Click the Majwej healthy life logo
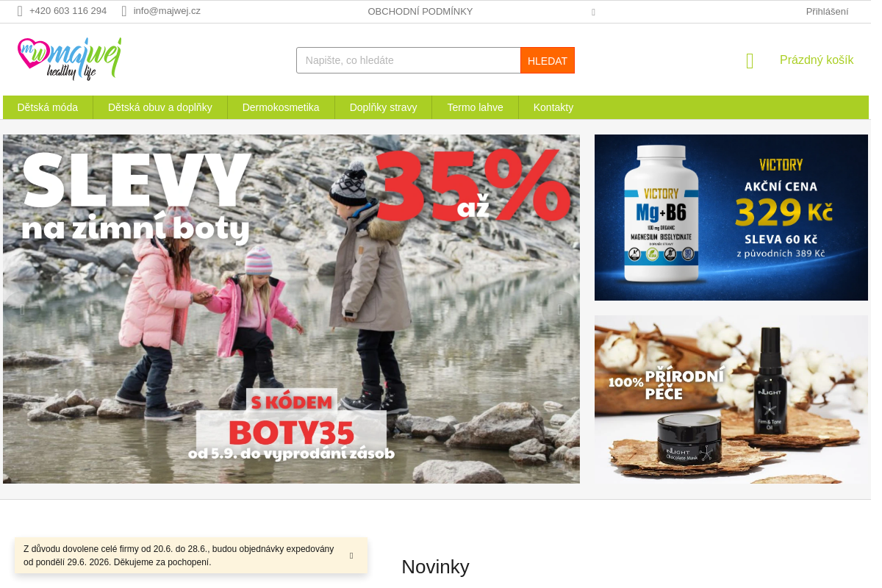Image resolution: width=882 pixels, height=588 pixels. tap(70, 59)
